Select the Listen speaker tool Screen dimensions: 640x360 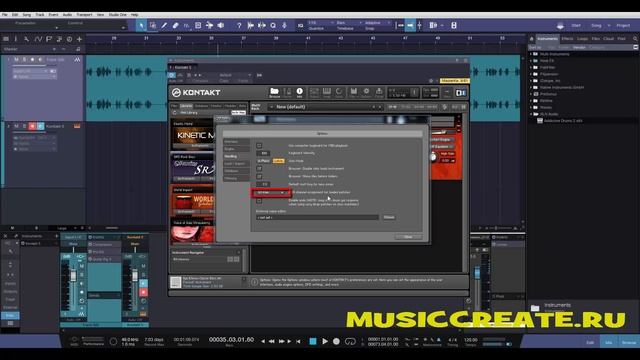point(221,25)
